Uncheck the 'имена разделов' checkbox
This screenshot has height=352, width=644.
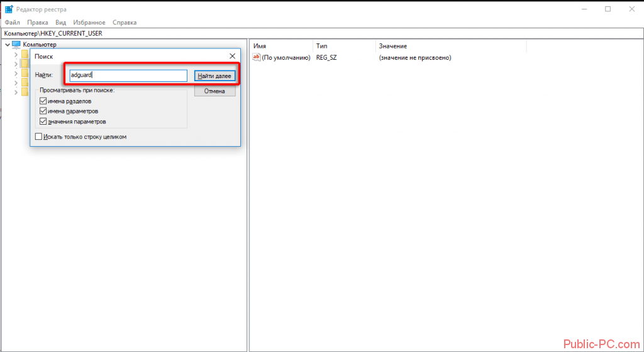pos(43,101)
